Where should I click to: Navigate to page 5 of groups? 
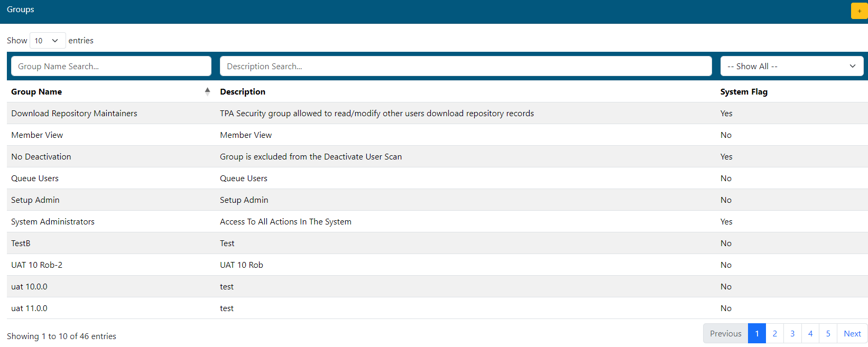coord(828,334)
